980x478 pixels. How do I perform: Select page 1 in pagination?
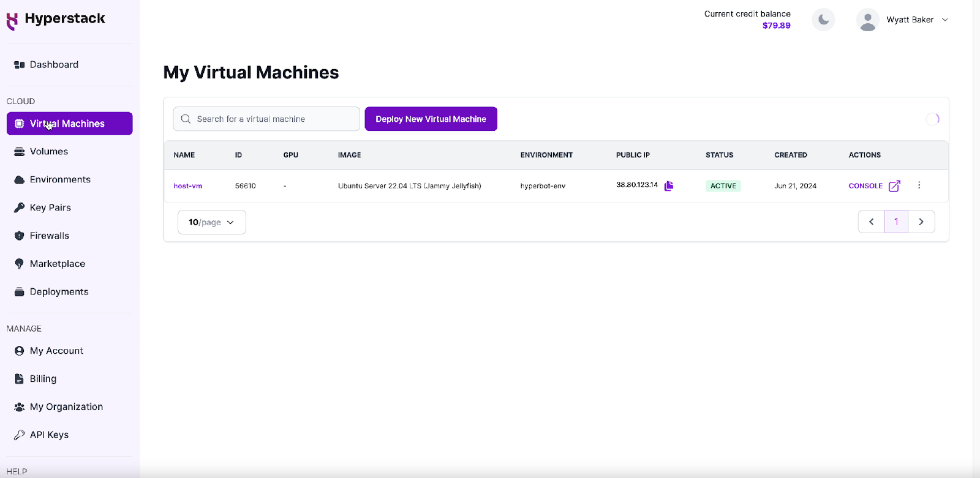tap(896, 222)
